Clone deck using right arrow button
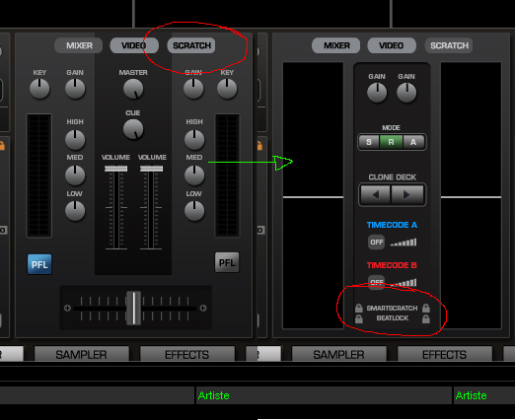The width and height of the screenshot is (515, 420). 407,195
